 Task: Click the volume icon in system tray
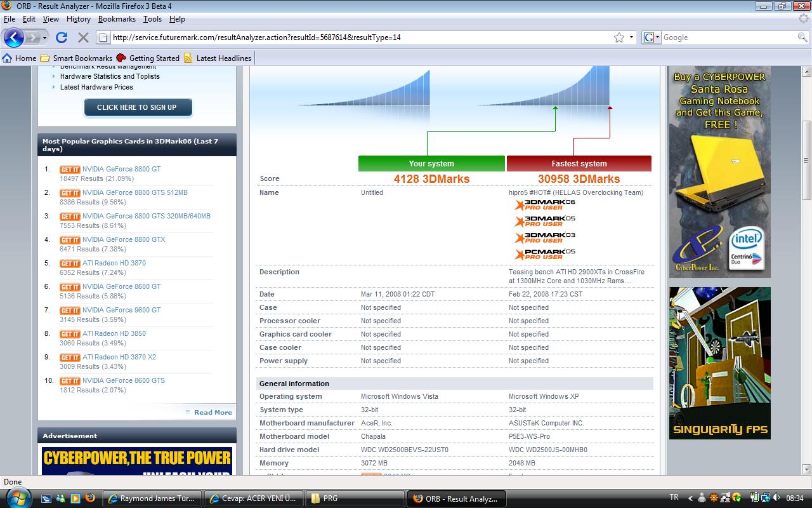tap(778, 498)
